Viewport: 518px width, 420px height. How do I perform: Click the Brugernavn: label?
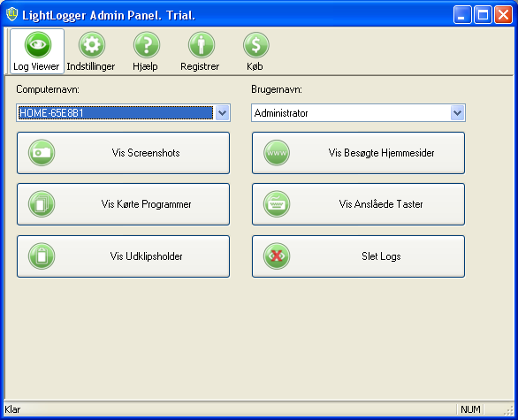tap(277, 89)
